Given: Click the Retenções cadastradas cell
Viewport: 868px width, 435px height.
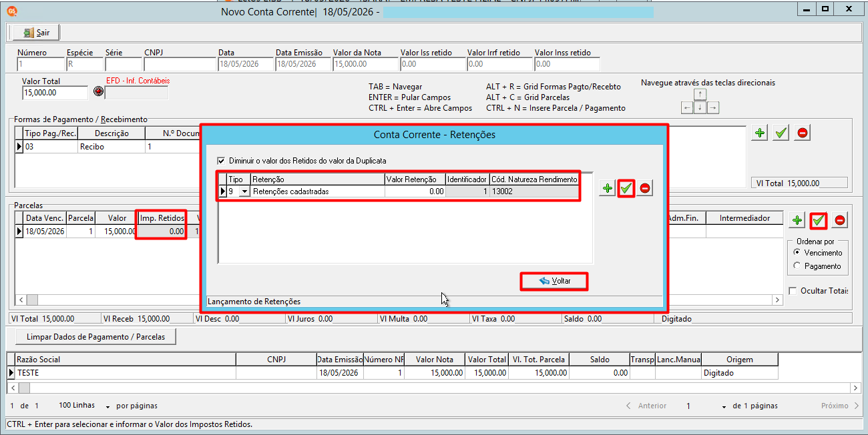Looking at the screenshot, I should pos(317,191).
